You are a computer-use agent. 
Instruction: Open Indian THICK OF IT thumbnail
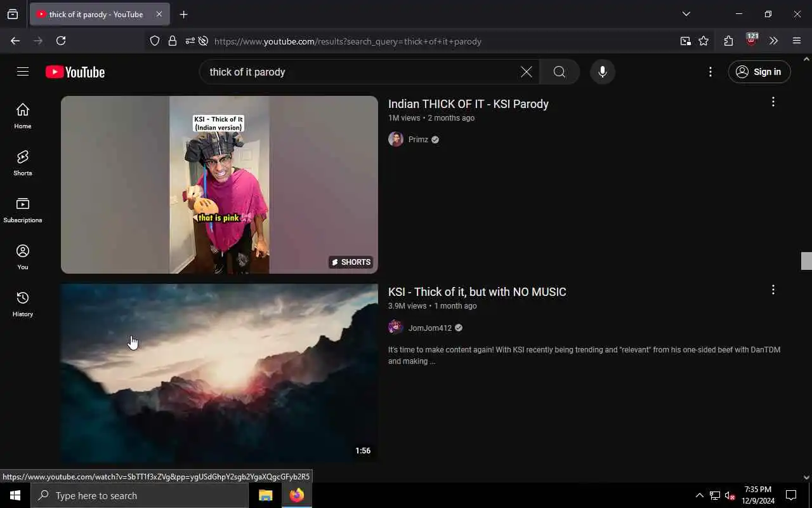pyautogui.click(x=219, y=185)
